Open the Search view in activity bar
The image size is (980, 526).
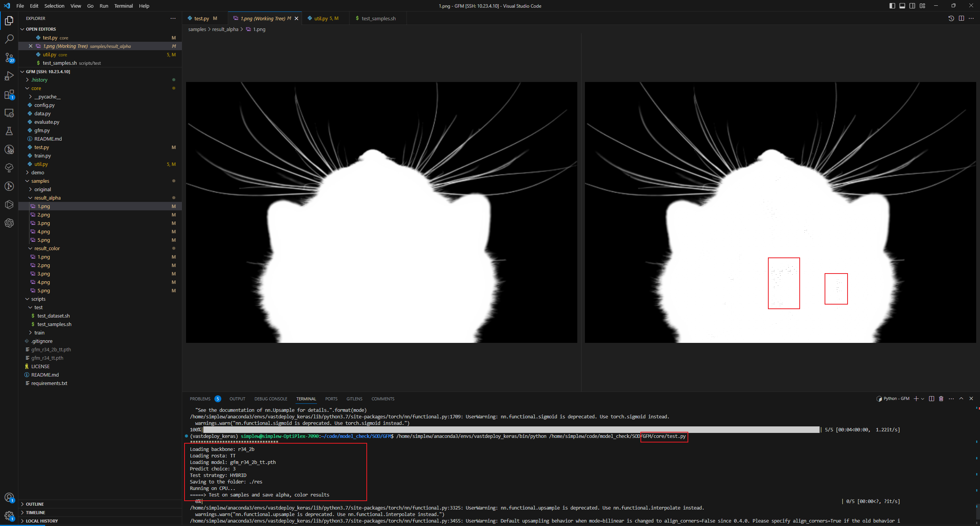point(9,39)
